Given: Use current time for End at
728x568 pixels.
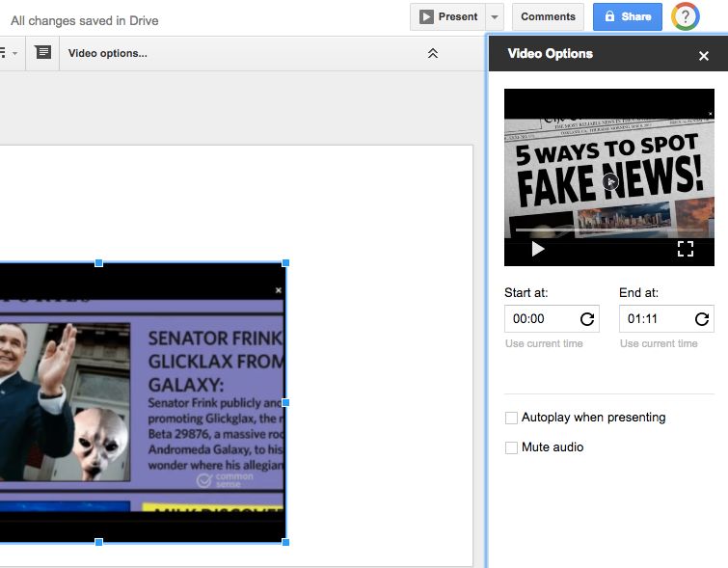Looking at the screenshot, I should point(659,343).
